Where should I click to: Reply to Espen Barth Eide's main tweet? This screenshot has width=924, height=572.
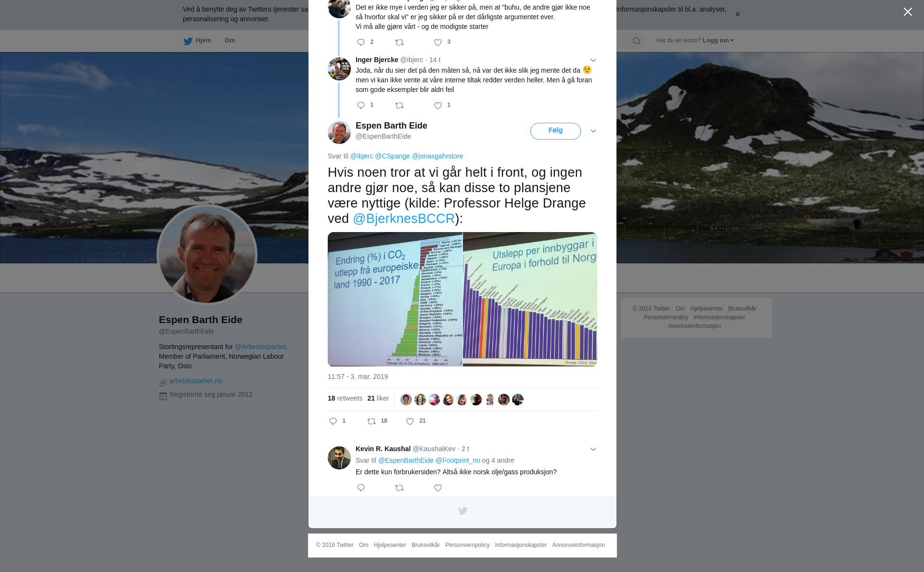click(333, 421)
